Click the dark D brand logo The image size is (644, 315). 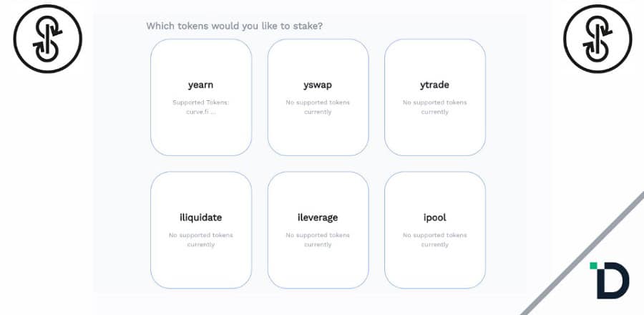[x=613, y=280]
